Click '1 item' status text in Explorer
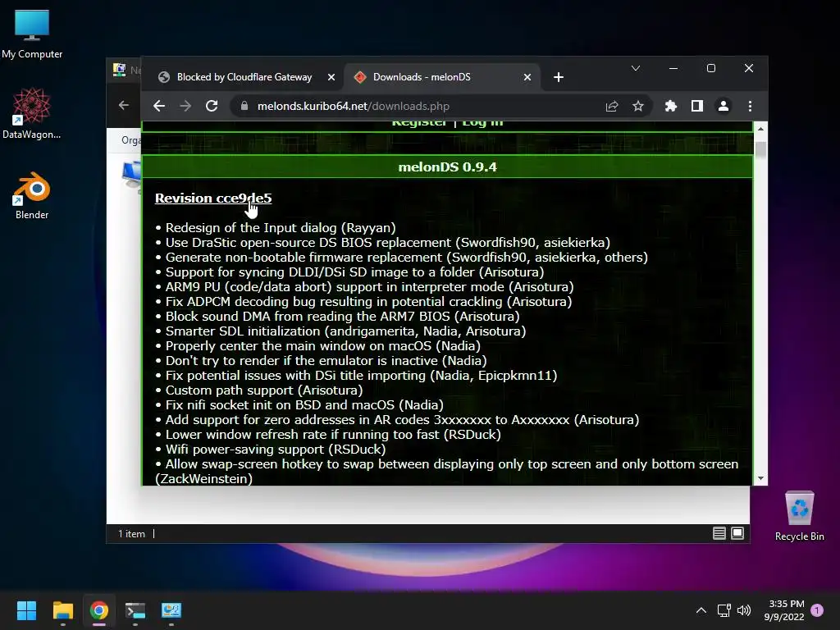This screenshot has width=840, height=630. tap(131, 533)
